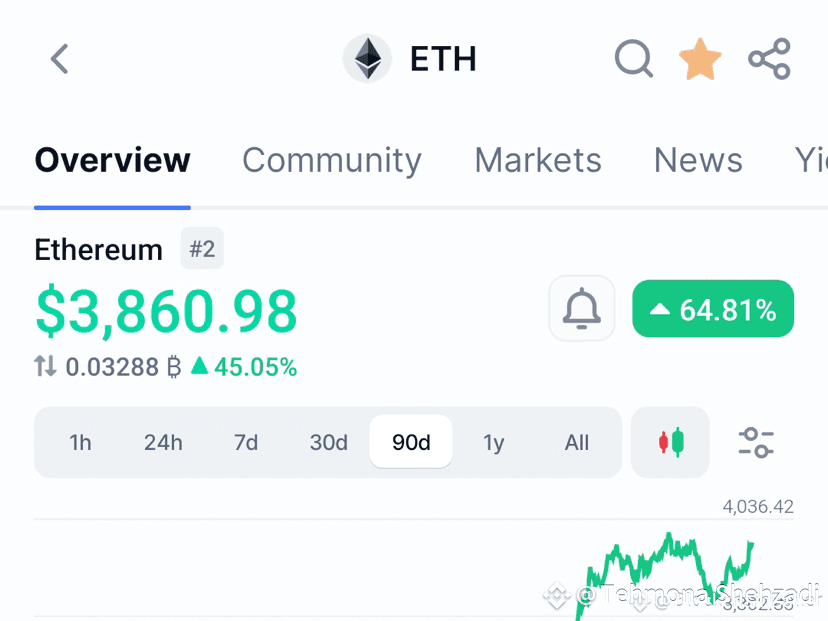Select the 90d time range

pyautogui.click(x=411, y=442)
